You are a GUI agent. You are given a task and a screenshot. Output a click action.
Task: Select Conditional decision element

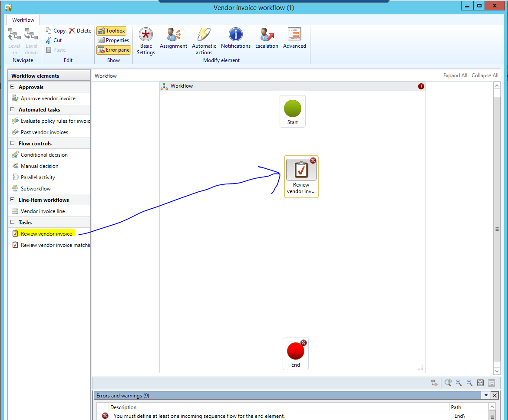[x=44, y=155]
